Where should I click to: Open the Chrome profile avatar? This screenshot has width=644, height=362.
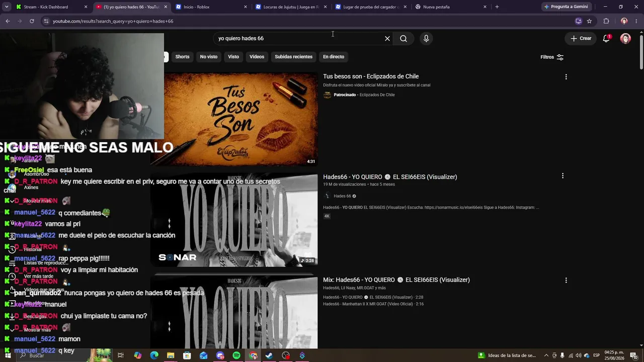624,21
